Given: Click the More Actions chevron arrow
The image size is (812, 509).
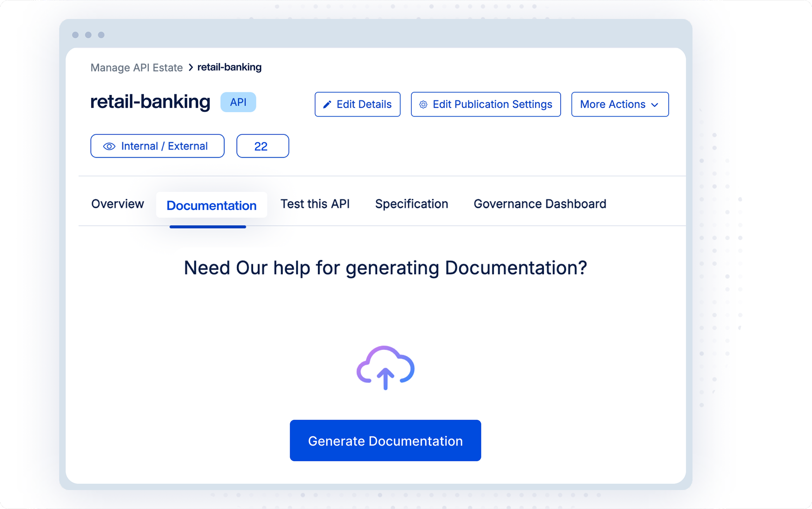Looking at the screenshot, I should [x=655, y=105].
